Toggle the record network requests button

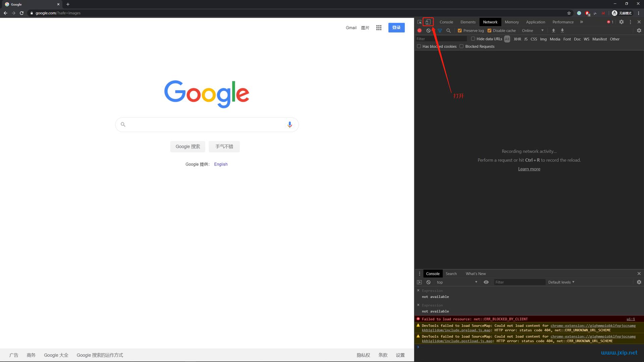click(x=419, y=30)
